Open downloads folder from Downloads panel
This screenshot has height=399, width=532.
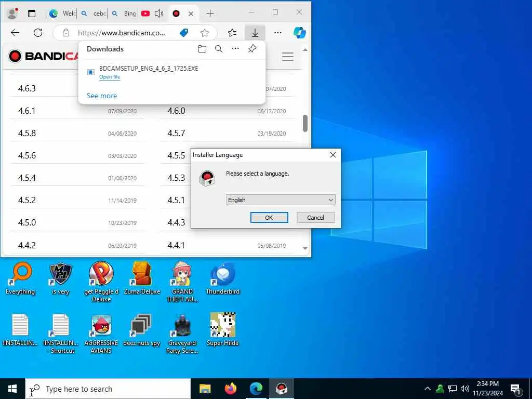(202, 49)
